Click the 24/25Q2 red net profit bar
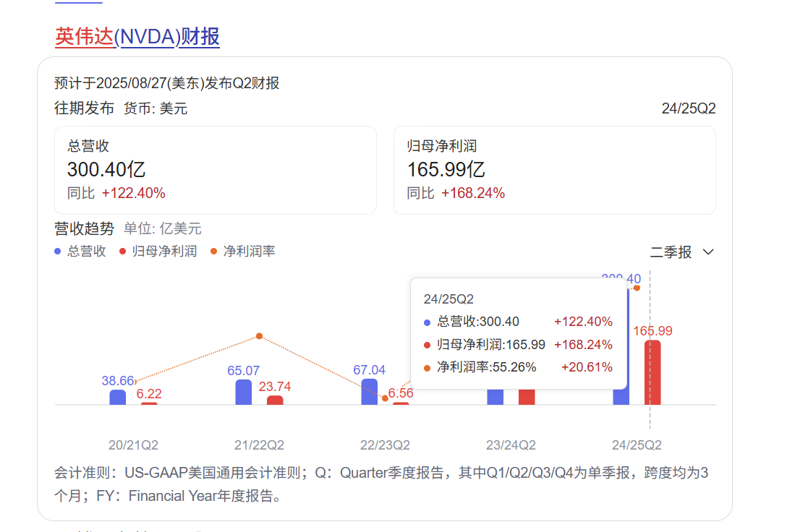The width and height of the screenshot is (808, 532). 652,372
